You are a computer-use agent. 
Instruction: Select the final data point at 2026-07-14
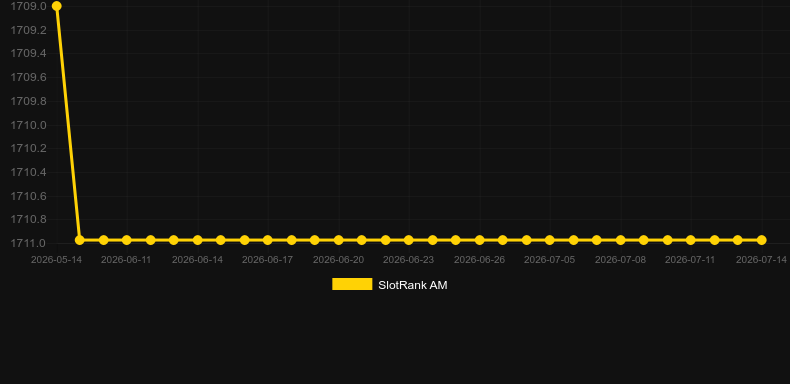coord(761,240)
